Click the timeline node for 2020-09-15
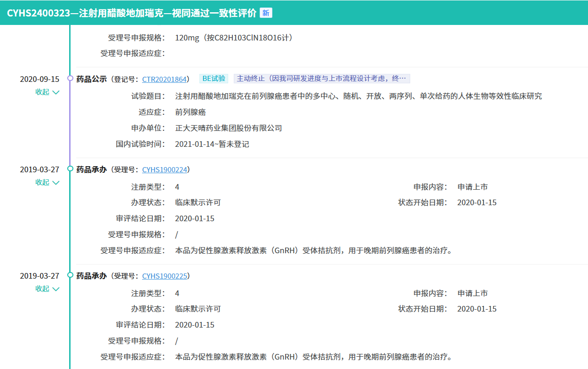 pyautogui.click(x=70, y=79)
